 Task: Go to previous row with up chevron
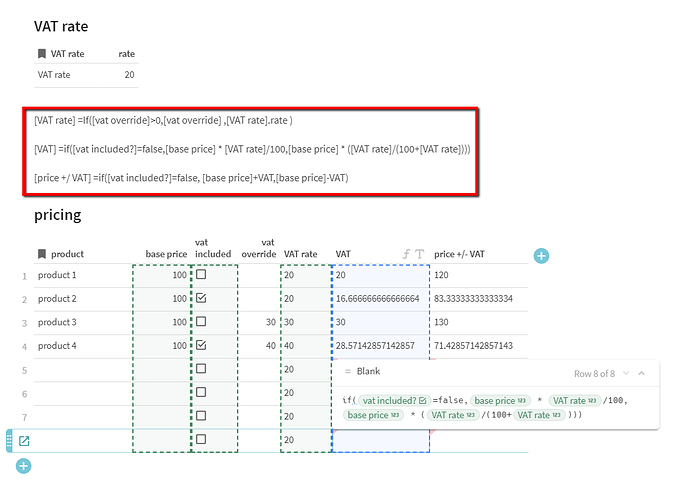coord(642,373)
